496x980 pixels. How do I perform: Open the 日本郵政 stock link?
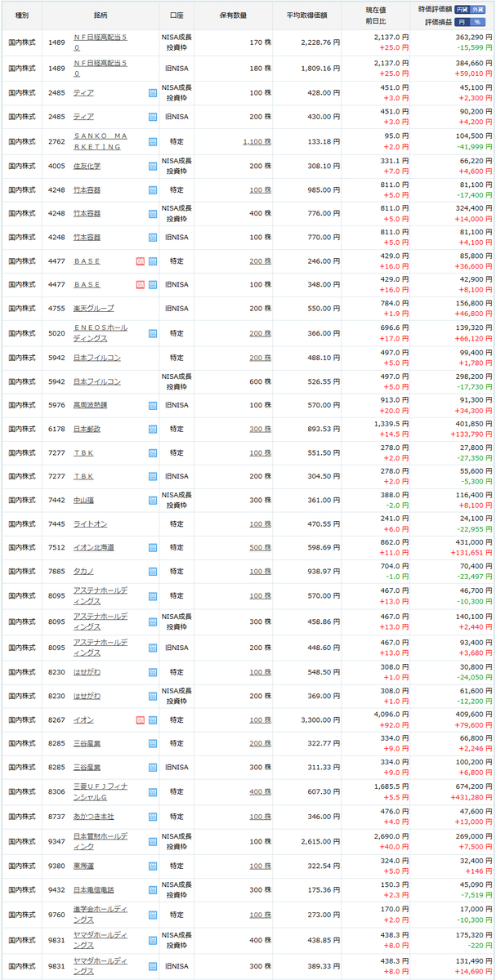(x=87, y=429)
